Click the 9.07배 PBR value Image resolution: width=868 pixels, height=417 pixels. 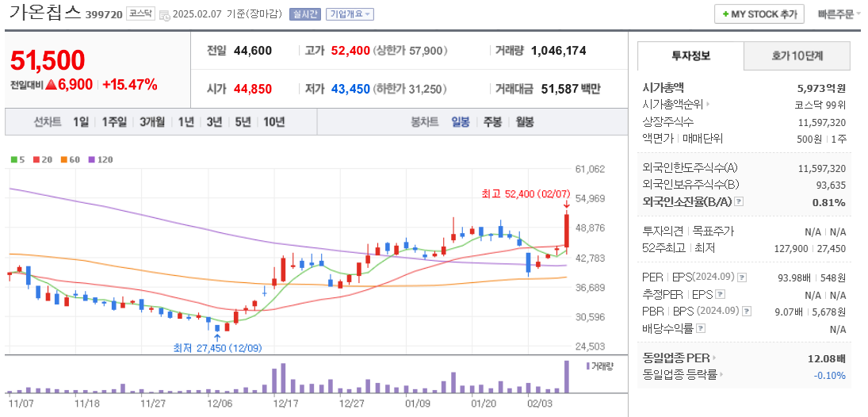click(789, 312)
